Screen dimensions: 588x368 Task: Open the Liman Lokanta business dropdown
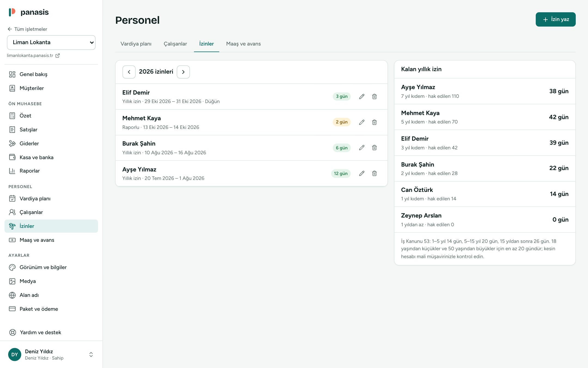click(x=51, y=43)
